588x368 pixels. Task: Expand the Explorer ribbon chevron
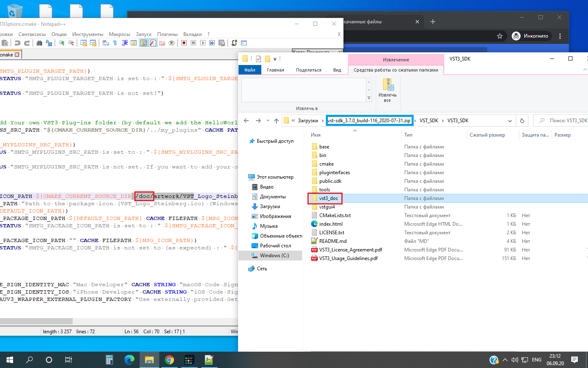[585, 70]
